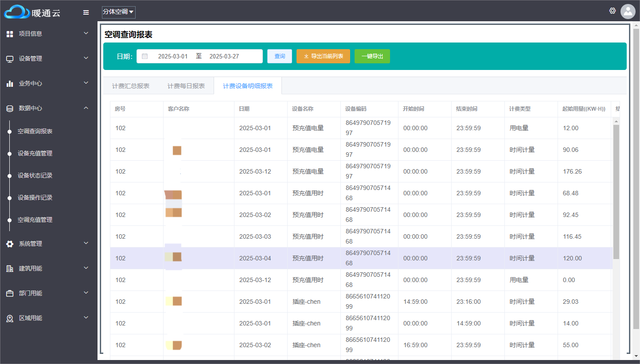Open 设备状态记录 in the sidebar
This screenshot has height=364, width=640.
pos(35,175)
